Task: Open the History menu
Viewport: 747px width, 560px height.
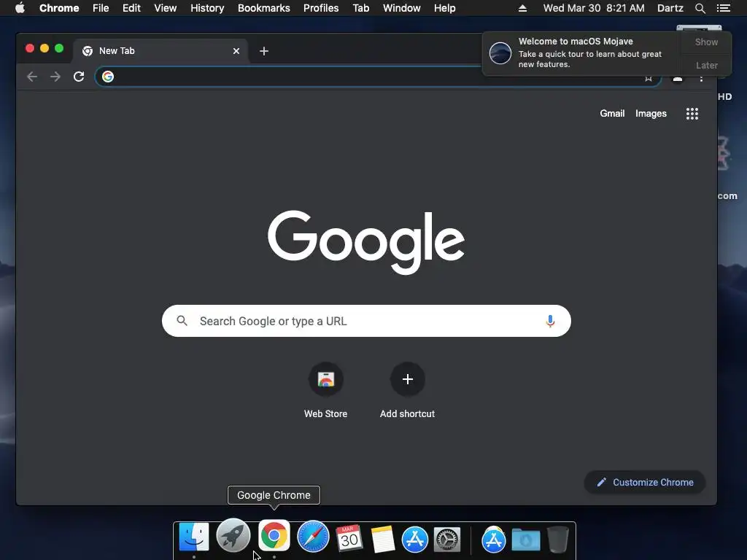Action: click(x=207, y=8)
